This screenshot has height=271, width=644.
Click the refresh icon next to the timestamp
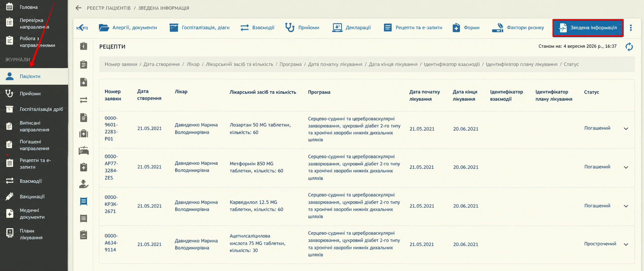(629, 47)
